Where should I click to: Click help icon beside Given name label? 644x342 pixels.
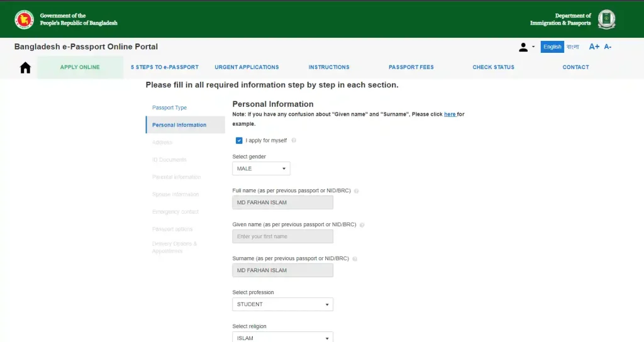point(362,224)
